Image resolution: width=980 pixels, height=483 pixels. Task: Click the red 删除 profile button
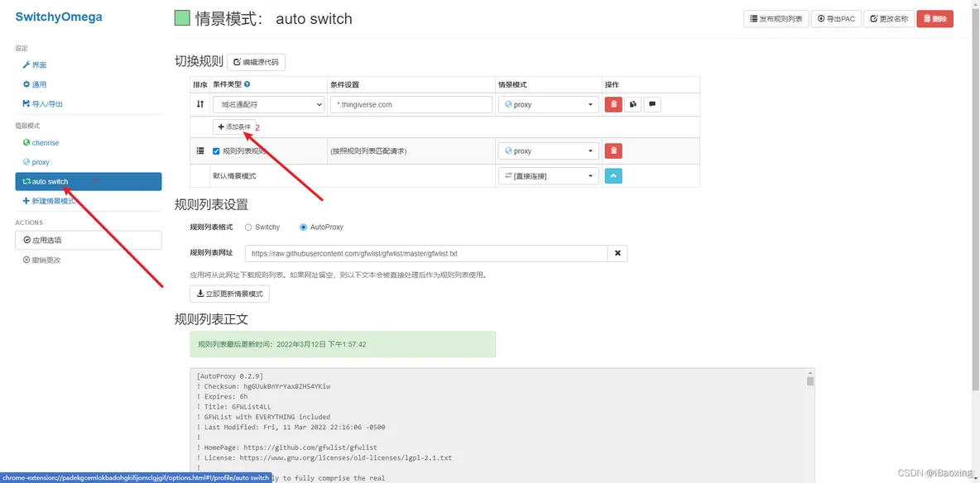tap(935, 19)
